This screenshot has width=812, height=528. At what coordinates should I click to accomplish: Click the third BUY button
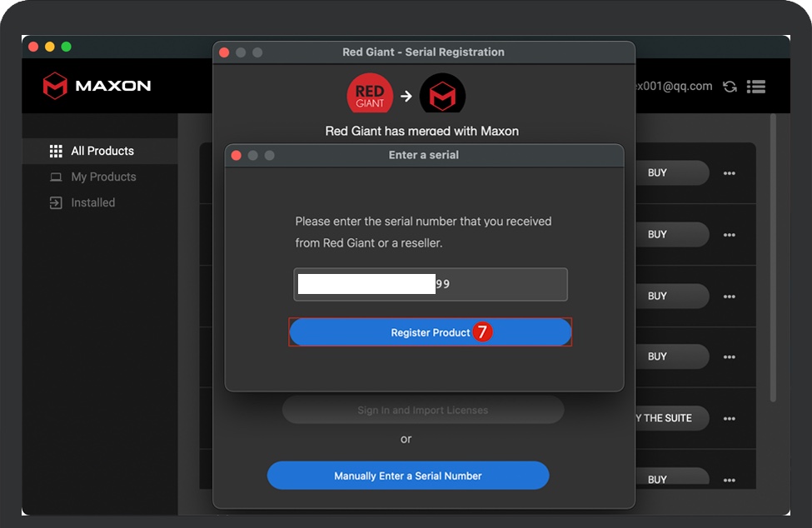pyautogui.click(x=671, y=296)
